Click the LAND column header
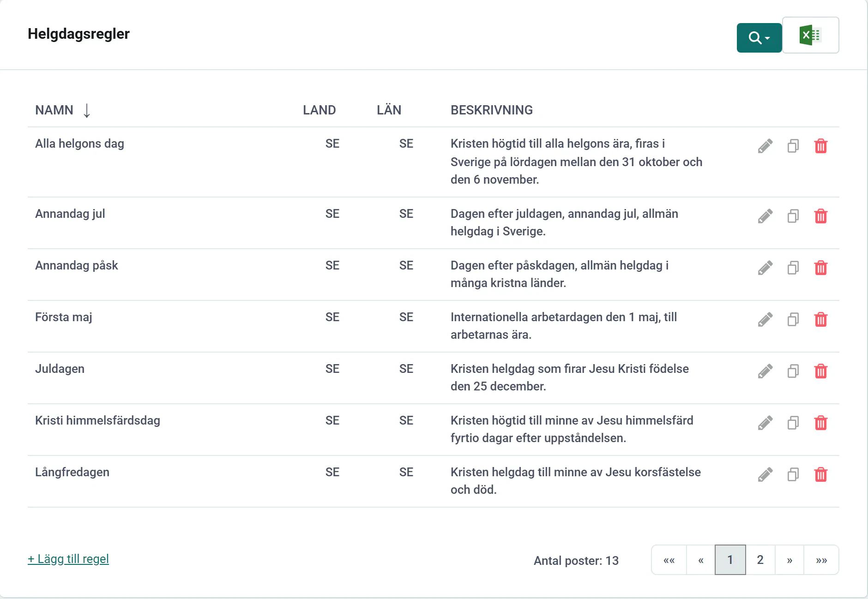 (x=319, y=110)
